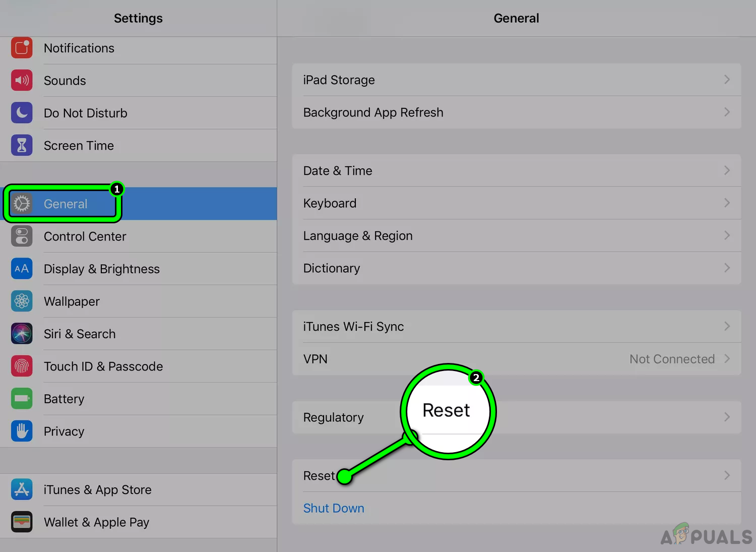Expand the iPad Storage row chevron
The image size is (756, 552).
tap(727, 80)
